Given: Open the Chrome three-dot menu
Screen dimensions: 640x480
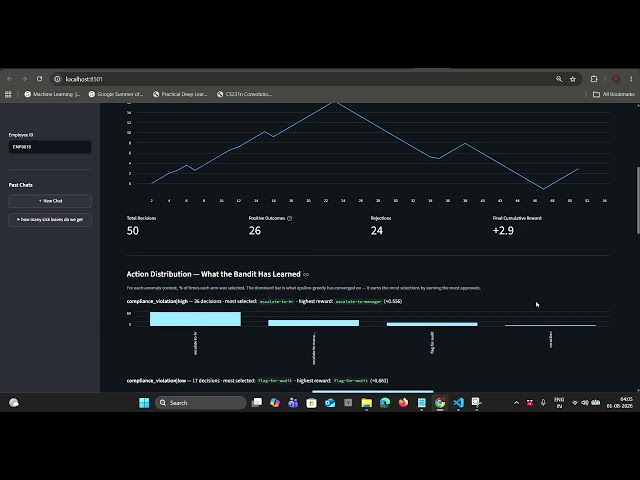Looking at the screenshot, I should click(x=631, y=79).
